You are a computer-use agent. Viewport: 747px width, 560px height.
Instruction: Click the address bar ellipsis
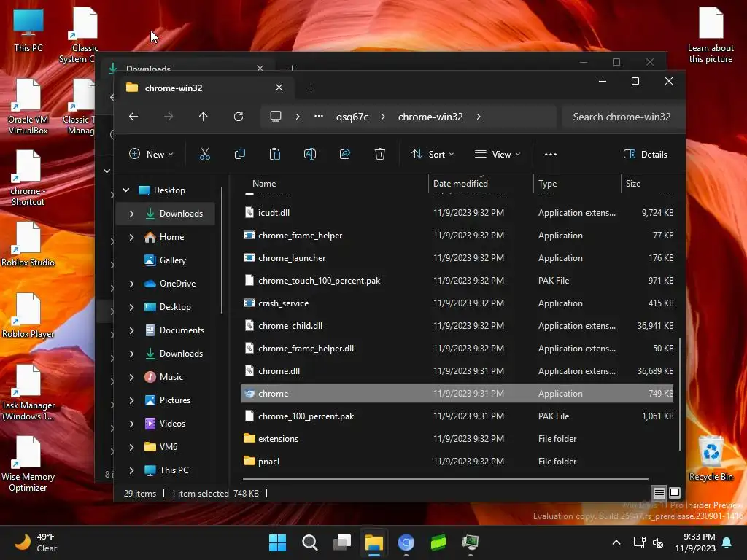(x=319, y=117)
